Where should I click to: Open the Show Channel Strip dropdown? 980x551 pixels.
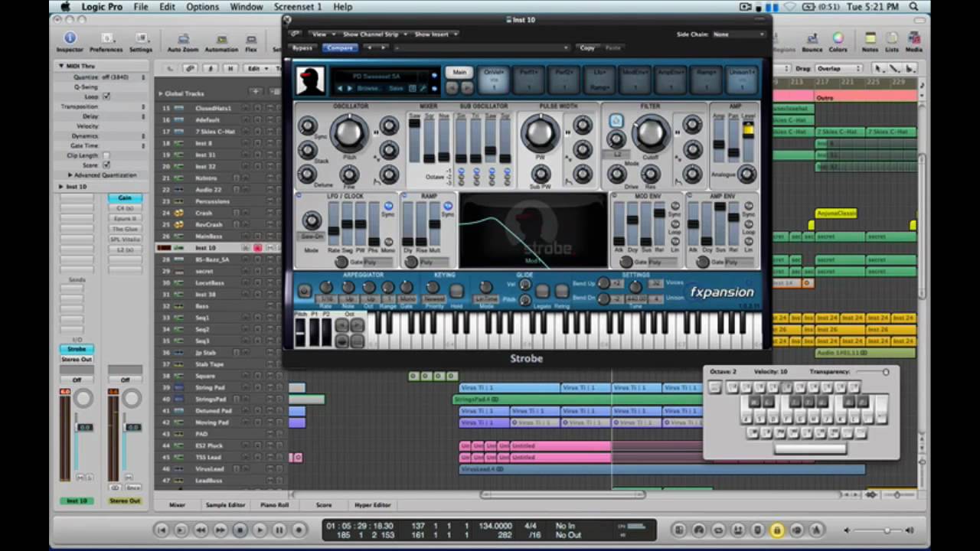pyautogui.click(x=374, y=34)
